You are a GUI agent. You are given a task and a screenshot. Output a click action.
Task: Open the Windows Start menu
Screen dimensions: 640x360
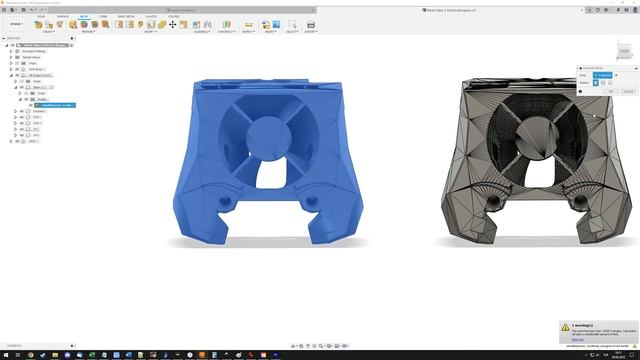click(x=6, y=355)
